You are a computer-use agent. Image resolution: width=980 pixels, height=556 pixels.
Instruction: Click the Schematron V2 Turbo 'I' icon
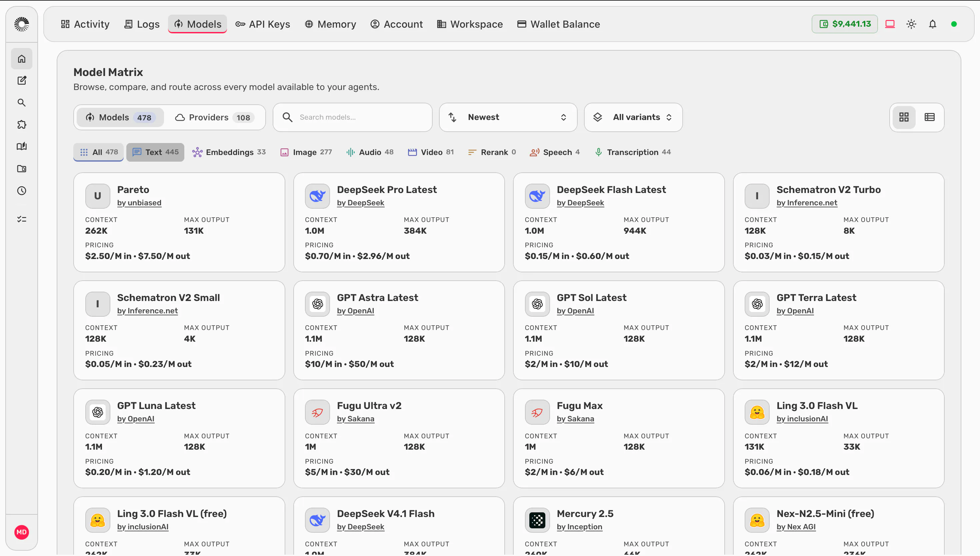[757, 196]
